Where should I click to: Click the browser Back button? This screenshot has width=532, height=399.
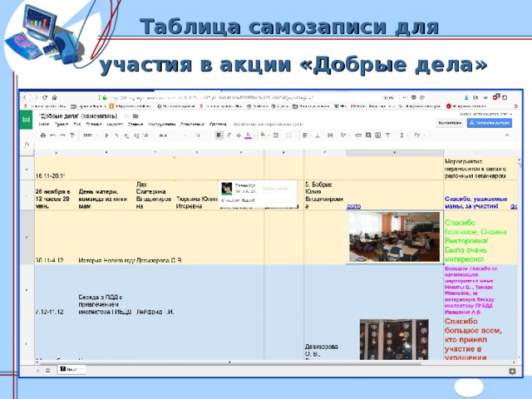point(26,98)
